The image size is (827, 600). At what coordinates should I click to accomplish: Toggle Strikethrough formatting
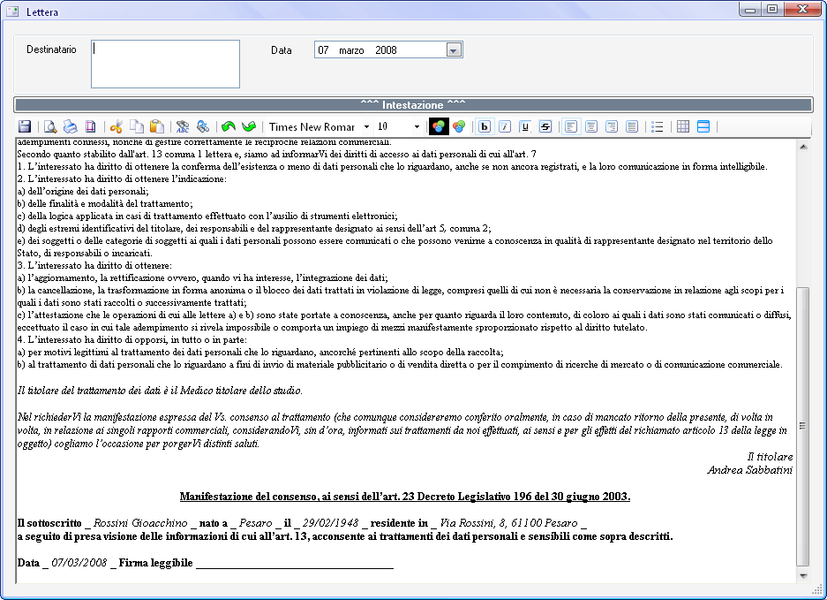pos(545,127)
